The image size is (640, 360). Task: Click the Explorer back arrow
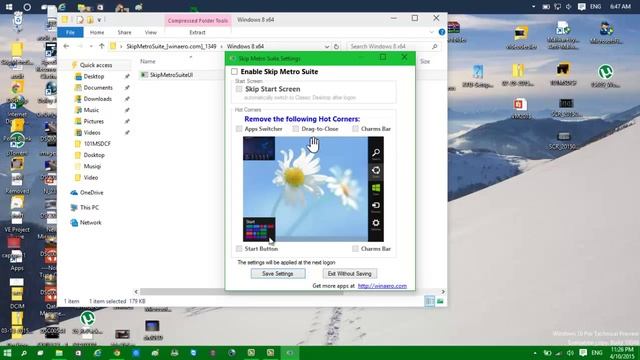click(x=66, y=46)
